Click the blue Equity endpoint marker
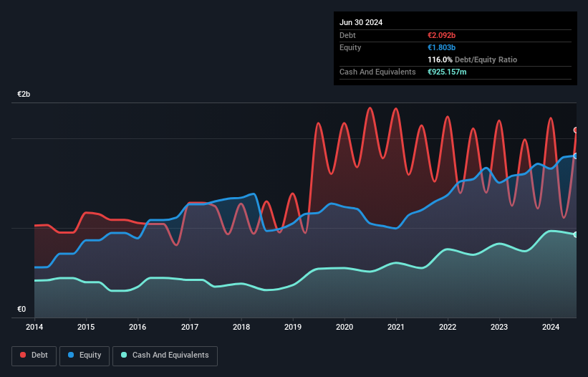The width and height of the screenshot is (588, 377). (x=576, y=156)
